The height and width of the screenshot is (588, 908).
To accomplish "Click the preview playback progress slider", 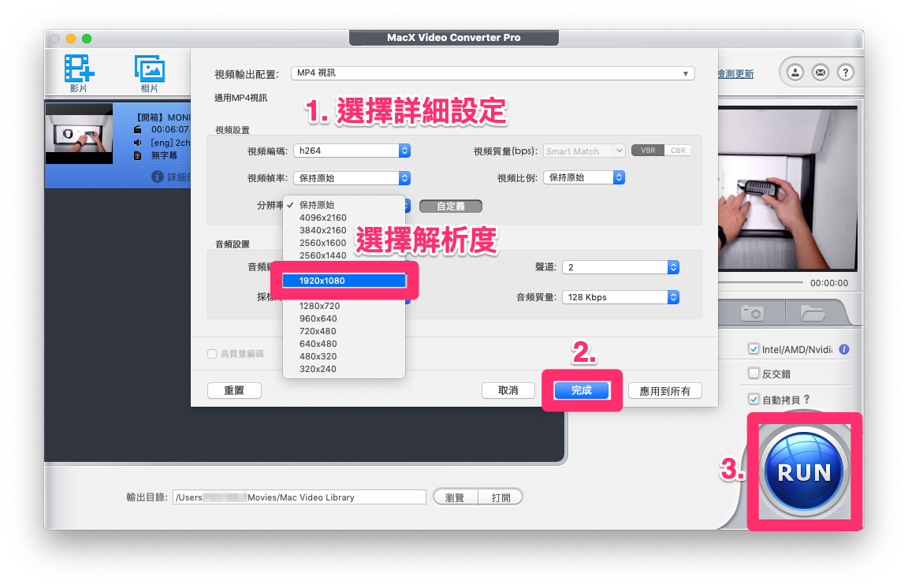I will tap(761, 283).
